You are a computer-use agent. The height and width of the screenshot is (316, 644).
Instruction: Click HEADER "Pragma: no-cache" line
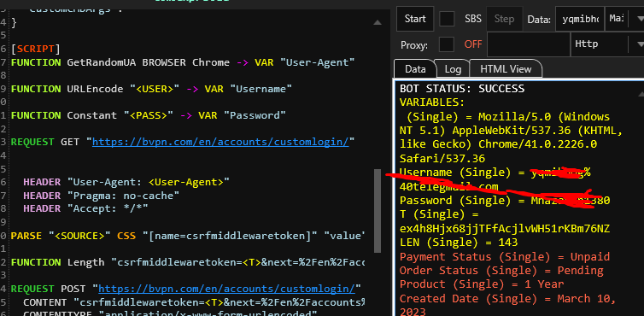pos(101,196)
